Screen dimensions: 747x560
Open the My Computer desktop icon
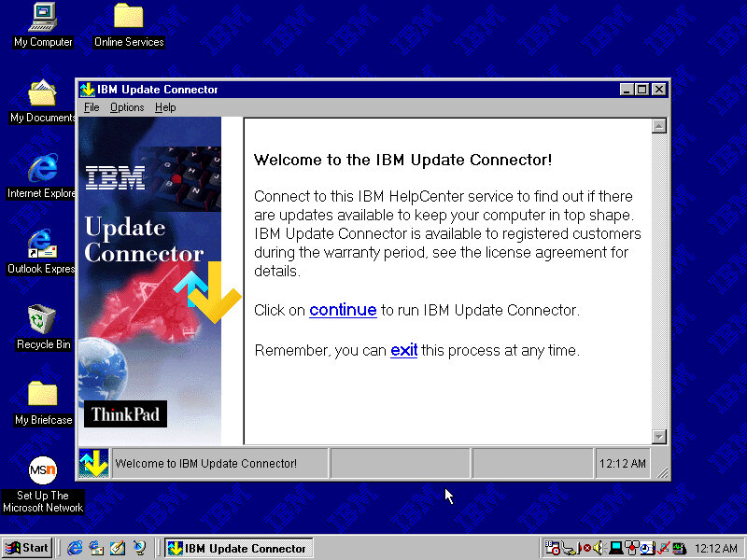tap(42, 17)
